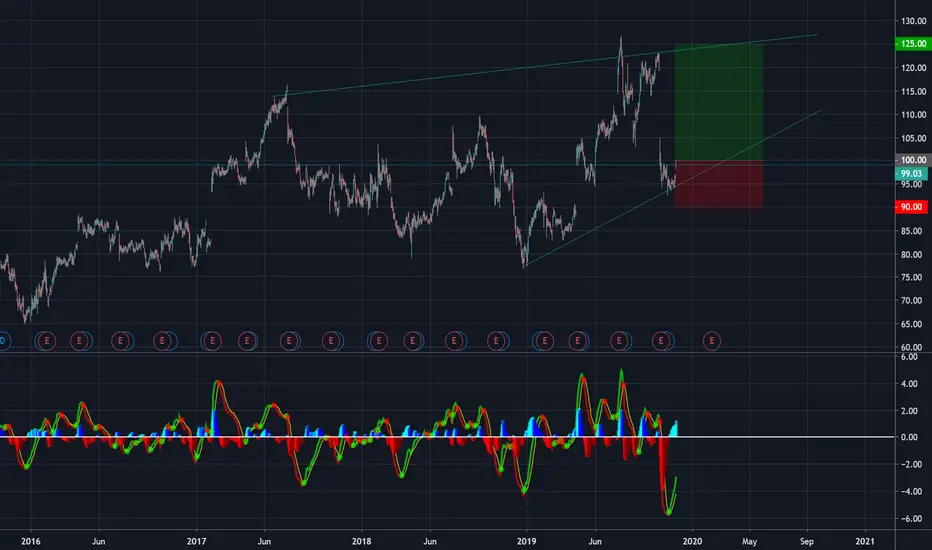Select the green 125.00 profit target label
The height and width of the screenshot is (550, 932).
click(914, 44)
